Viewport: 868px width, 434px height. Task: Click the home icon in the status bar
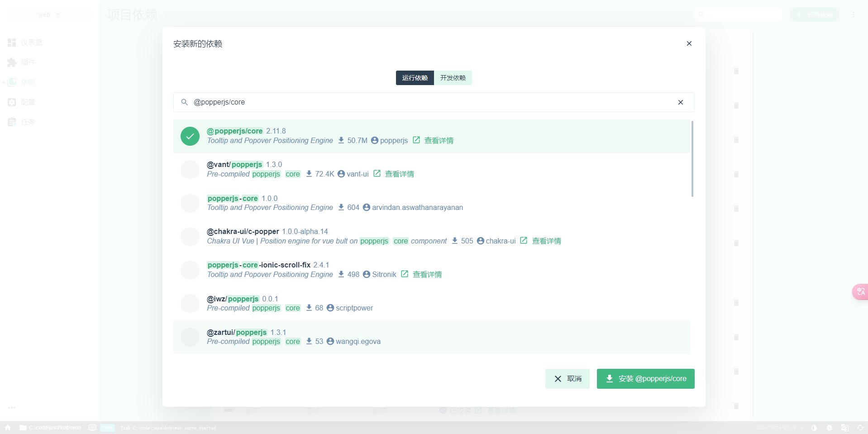point(8,428)
